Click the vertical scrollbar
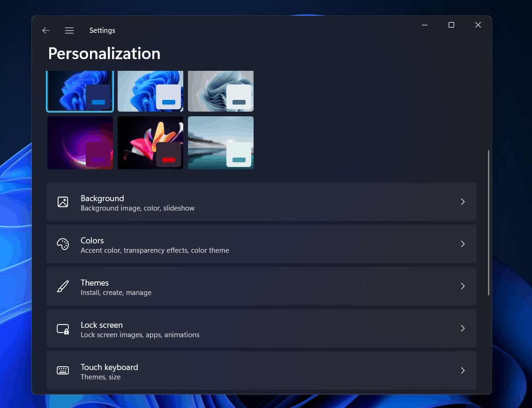 pos(488,223)
